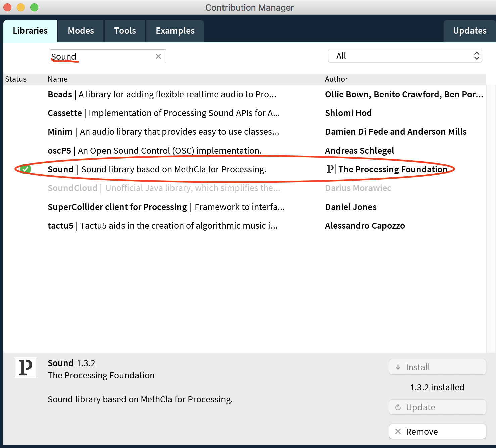Select SuperCollider client for Processing row
This screenshot has height=448, width=496.
click(245, 207)
